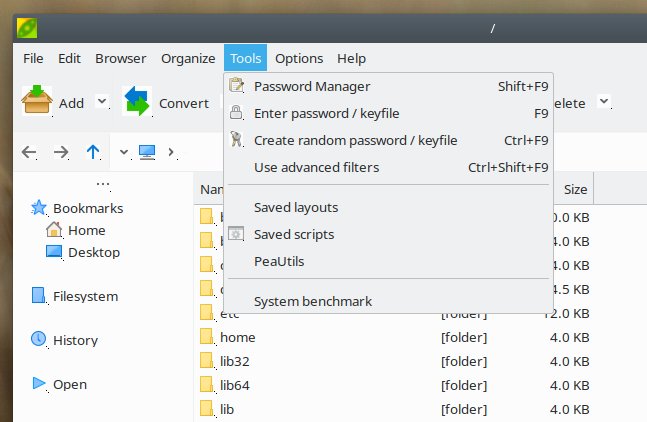The image size is (647, 422).
Task: Open the History clock item
Action: 75,340
